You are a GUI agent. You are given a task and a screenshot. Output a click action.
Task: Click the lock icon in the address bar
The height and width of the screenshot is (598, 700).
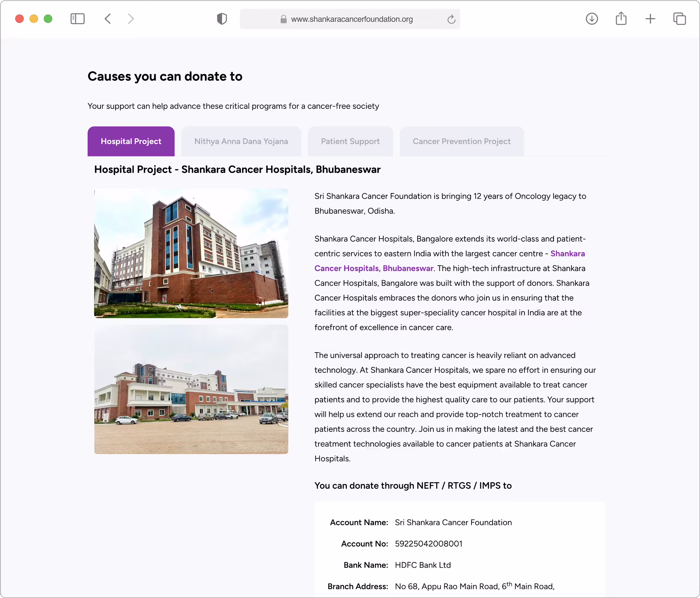coord(284,19)
